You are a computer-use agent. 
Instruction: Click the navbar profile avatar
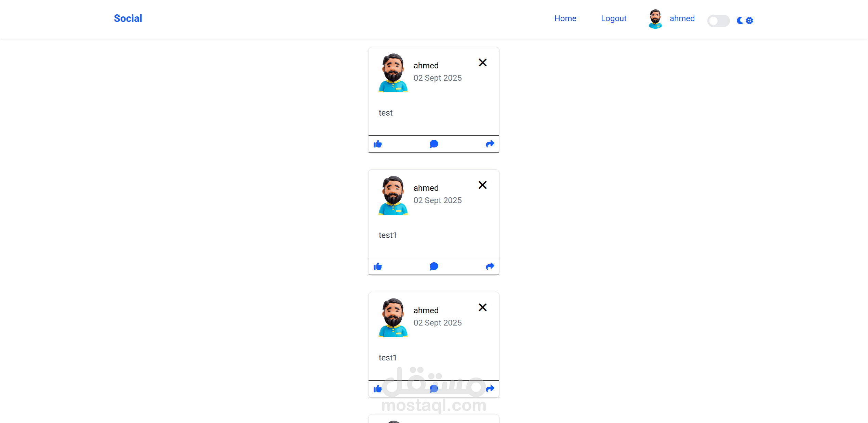[655, 19]
